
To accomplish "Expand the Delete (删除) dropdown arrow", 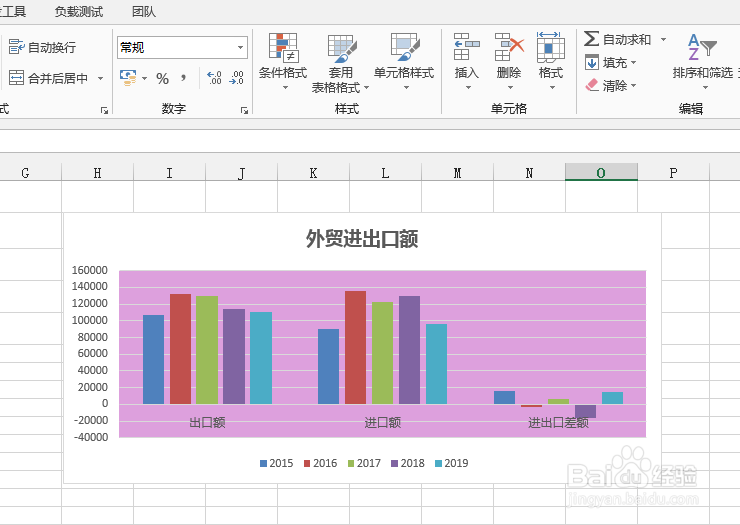I will (x=510, y=87).
